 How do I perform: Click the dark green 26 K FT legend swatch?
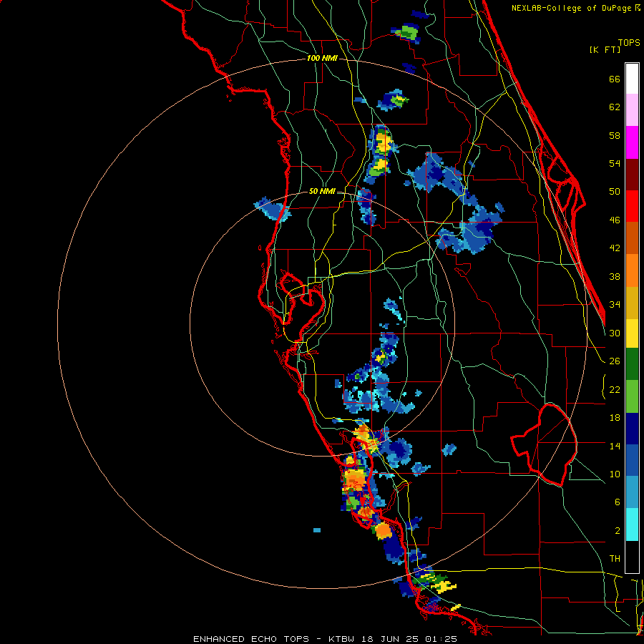pyautogui.click(x=632, y=364)
